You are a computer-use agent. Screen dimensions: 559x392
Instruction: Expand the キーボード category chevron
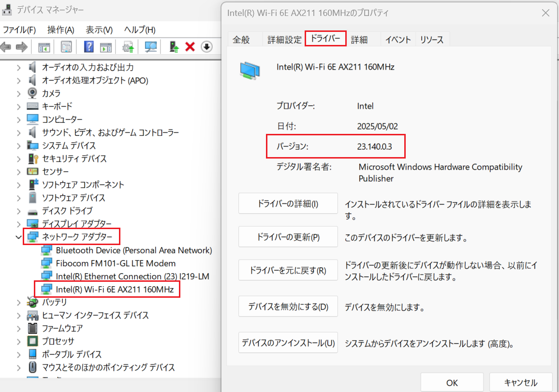pos(18,106)
